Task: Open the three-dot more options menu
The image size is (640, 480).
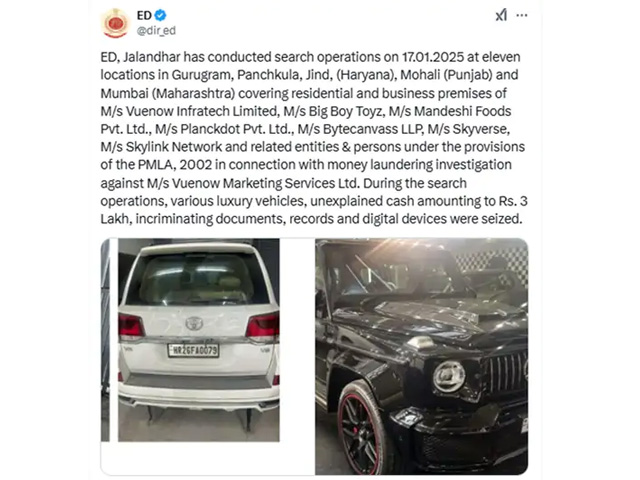Action: click(522, 16)
